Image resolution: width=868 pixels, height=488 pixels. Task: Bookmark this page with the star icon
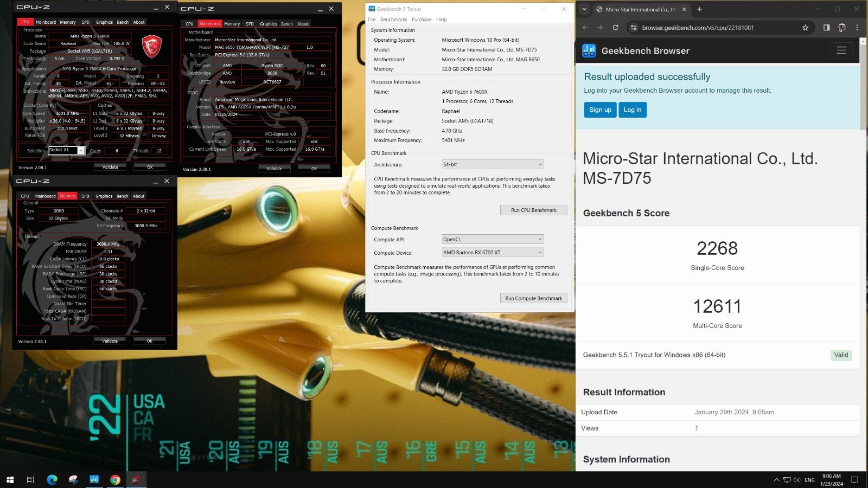tap(805, 28)
